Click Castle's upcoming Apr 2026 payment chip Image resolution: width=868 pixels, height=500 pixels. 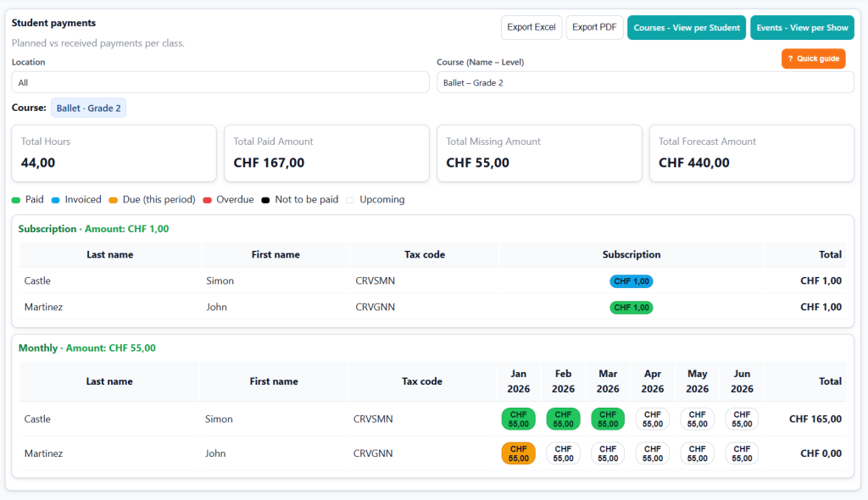[x=652, y=419]
